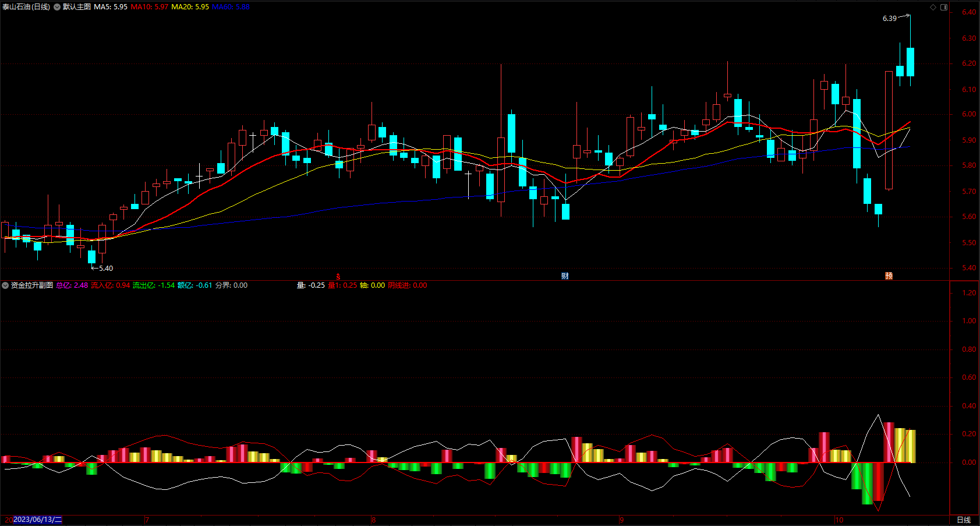Click the last candlestick at the 6.39 high
Screen dimensions: 980x526
[x=910, y=62]
